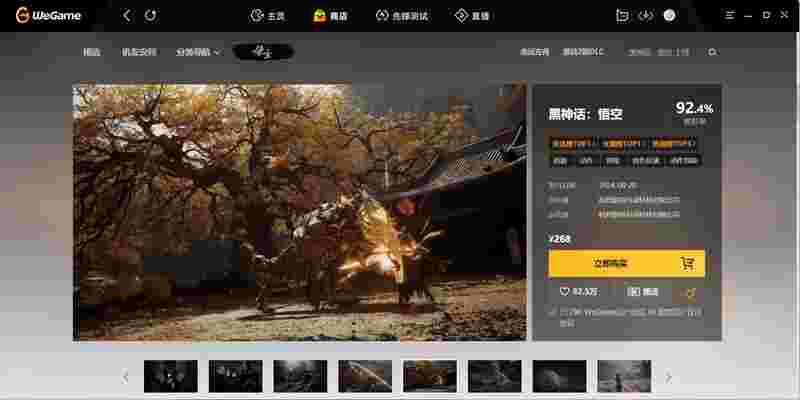Click the WeGame logo

48,16
